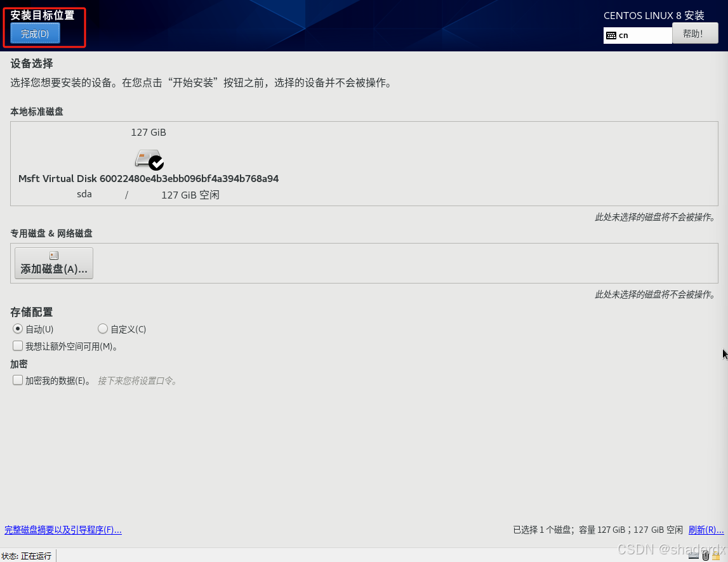The width and height of the screenshot is (728, 562).
Task: Click the 完成(D) done button
Action: [x=36, y=34]
